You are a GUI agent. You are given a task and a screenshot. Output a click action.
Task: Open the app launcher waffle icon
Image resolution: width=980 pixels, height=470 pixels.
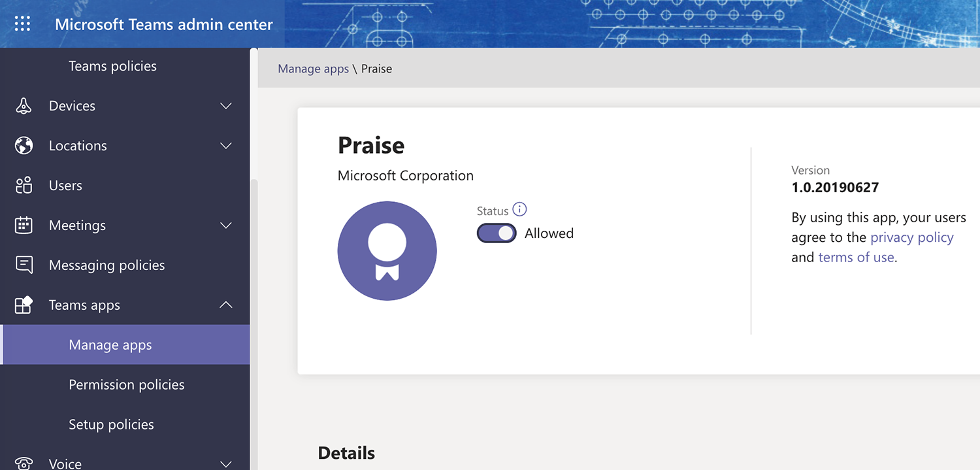pos(22,24)
